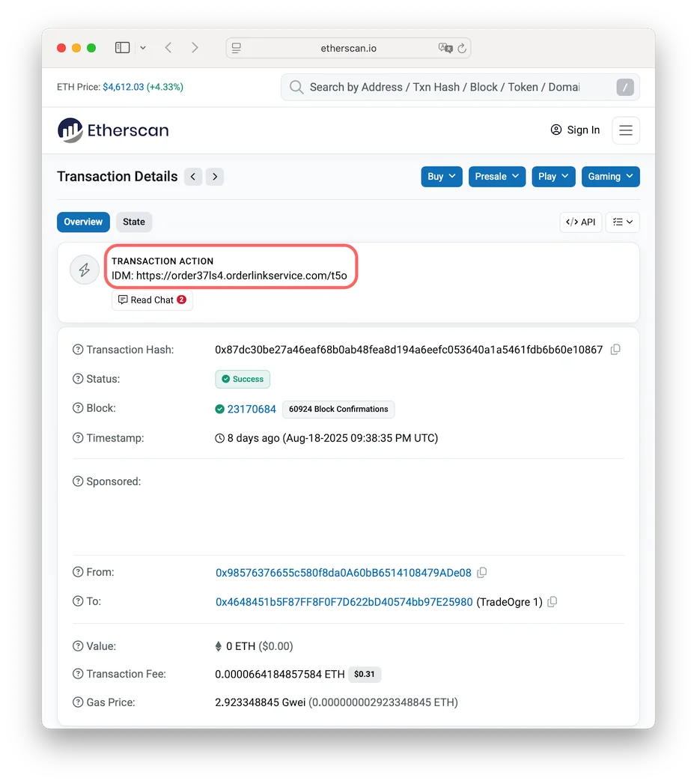This screenshot has height=784, width=697.
Task: Click the 2.923348845 Gwei gas price text
Action: (260, 702)
